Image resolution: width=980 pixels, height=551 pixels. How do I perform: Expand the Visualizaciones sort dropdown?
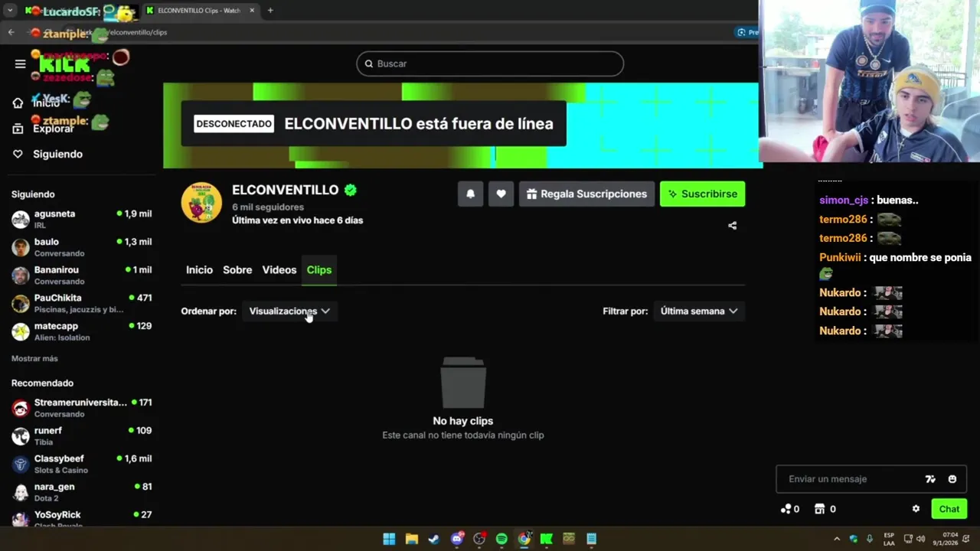tap(289, 311)
